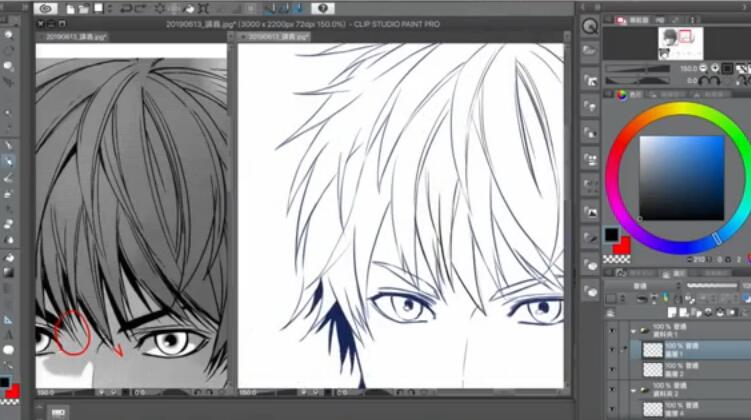
Task: Zoom in with the Navigator plus icon
Action: coord(715,68)
